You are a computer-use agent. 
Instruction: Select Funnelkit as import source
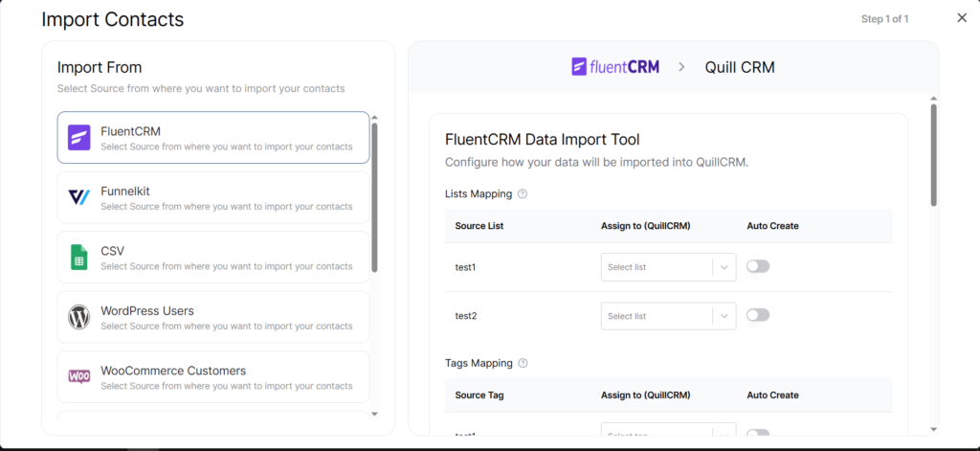[x=213, y=198]
